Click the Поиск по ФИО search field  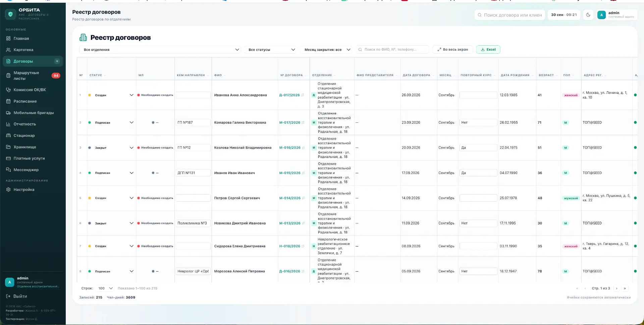[392, 49]
